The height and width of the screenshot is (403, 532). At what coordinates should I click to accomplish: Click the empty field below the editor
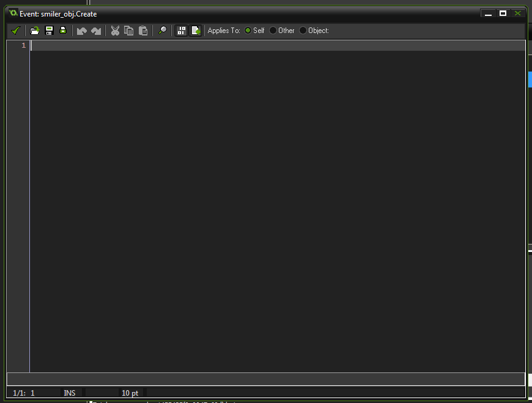[265, 379]
